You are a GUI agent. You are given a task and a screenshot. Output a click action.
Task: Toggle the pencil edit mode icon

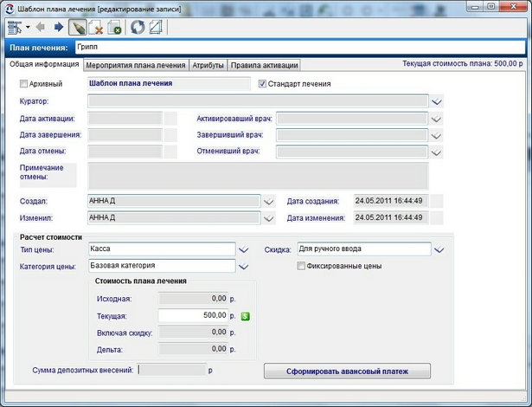click(77, 27)
